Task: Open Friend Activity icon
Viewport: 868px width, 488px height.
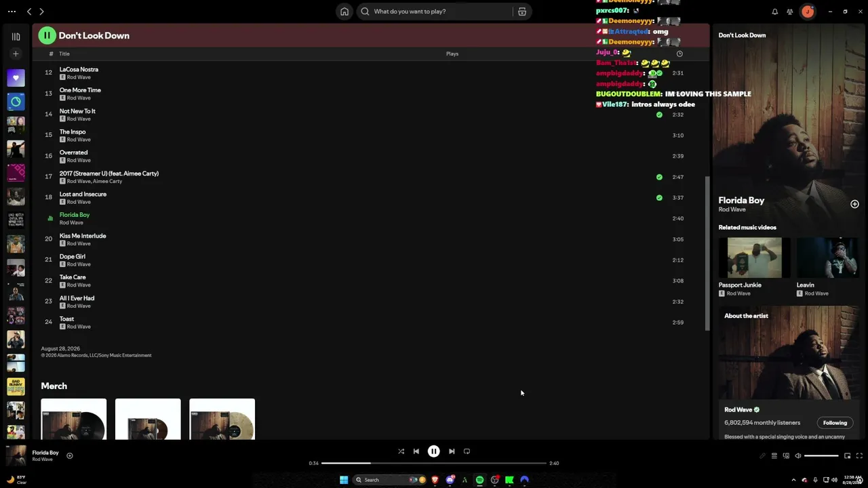Action: (790, 12)
